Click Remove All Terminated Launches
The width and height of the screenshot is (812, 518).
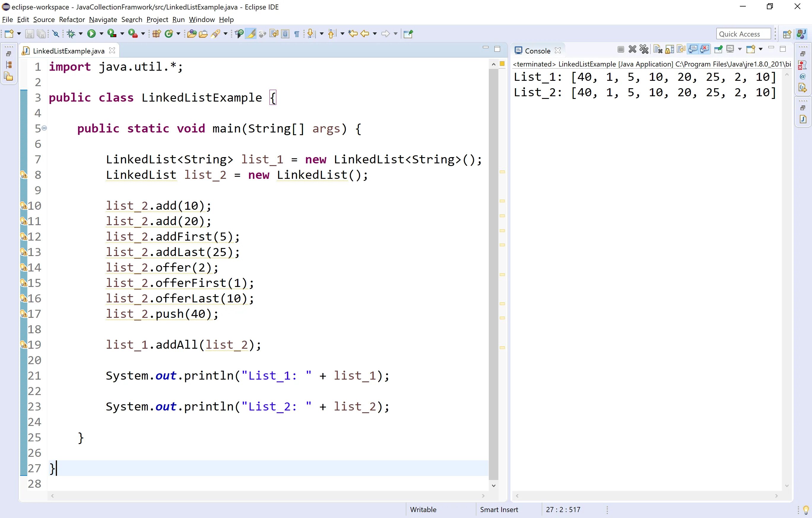click(x=644, y=49)
